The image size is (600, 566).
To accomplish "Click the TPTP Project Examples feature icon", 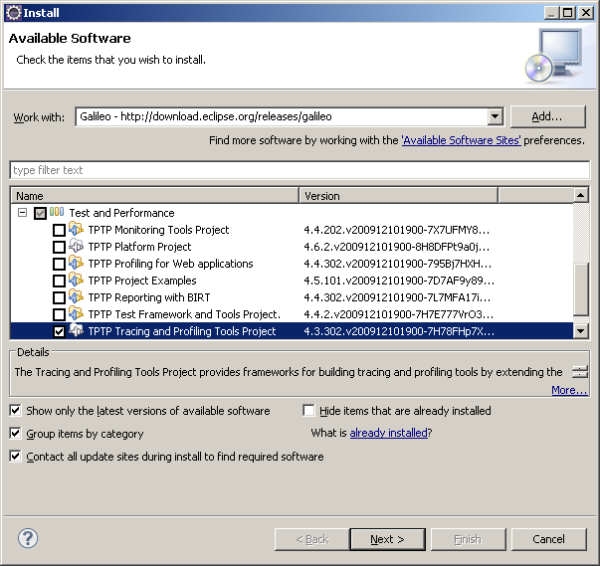I will pos(76,280).
